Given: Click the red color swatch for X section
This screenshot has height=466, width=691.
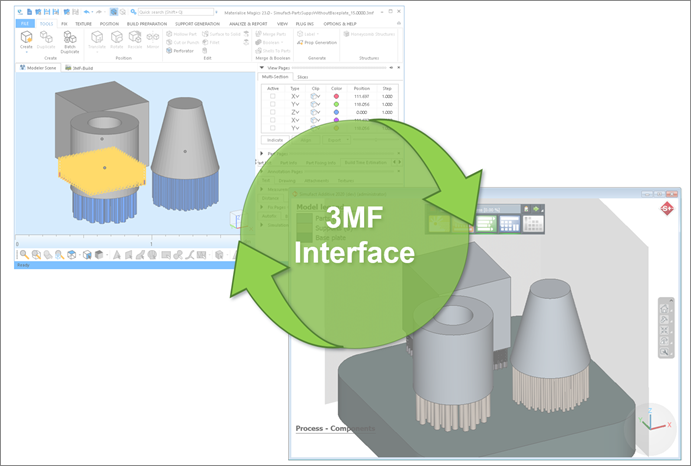Looking at the screenshot, I should (337, 96).
